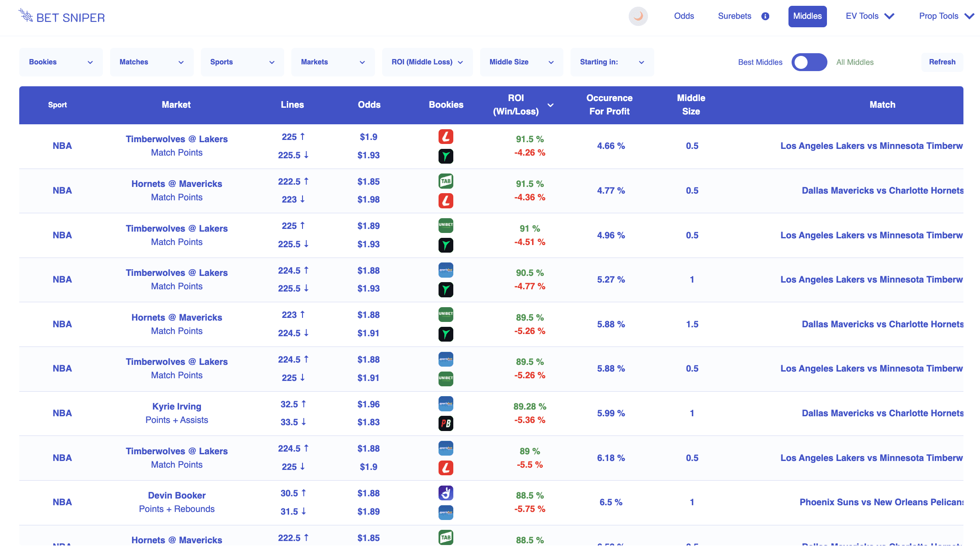
Task: Open the Odds tab
Action: 684,16
